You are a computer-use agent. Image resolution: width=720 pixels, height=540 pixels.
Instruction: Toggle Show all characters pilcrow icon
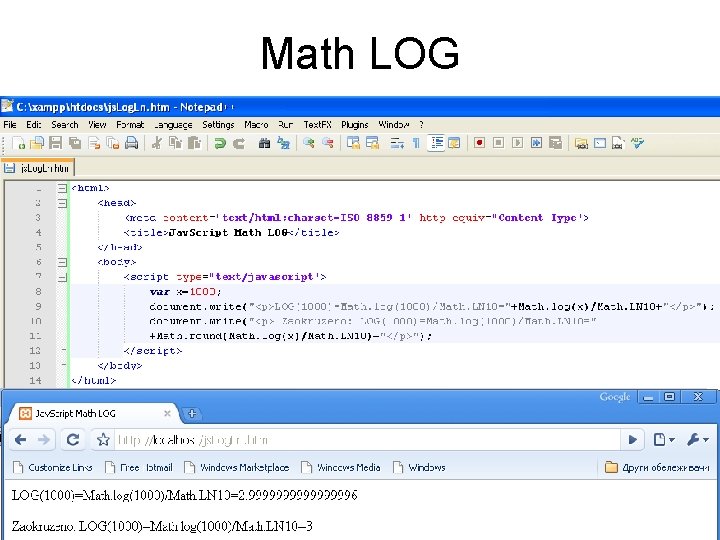(x=416, y=143)
